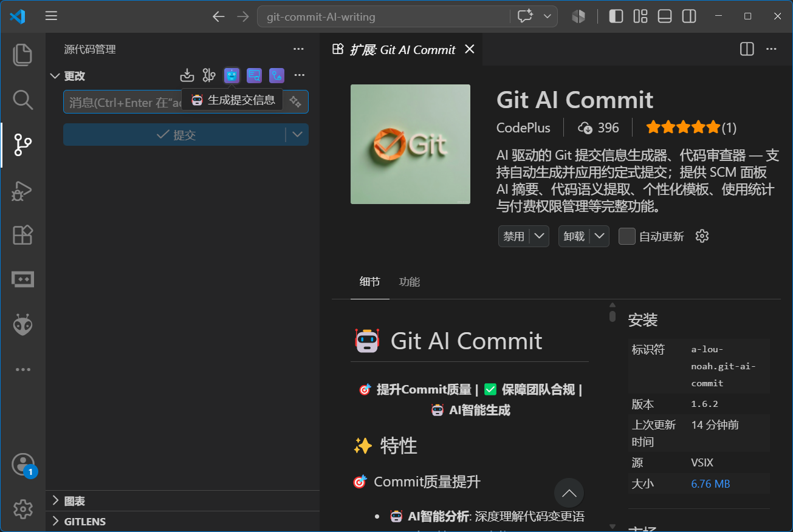
Task: Click the identifier a-lou-noah.git-ai-commit
Action: click(724, 366)
